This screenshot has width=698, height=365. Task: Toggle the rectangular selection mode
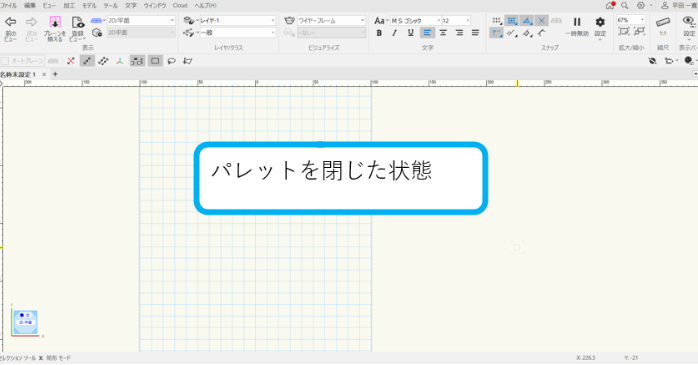155,61
